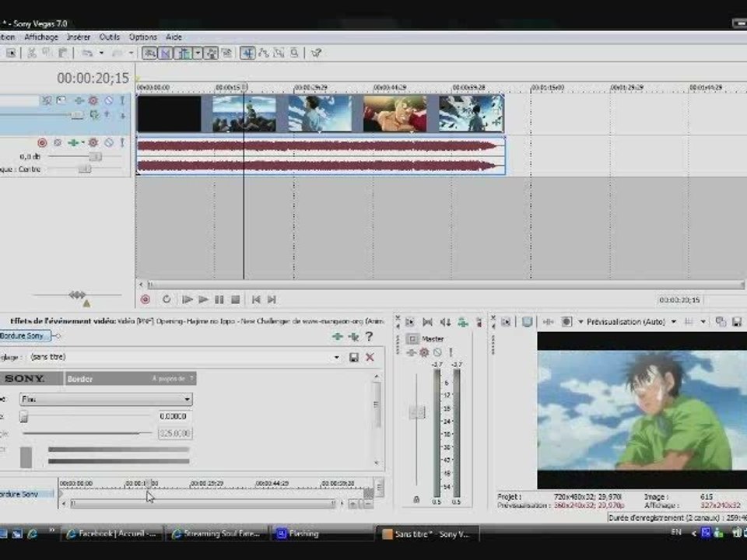Open the preset (sans titre) dropdown
Viewport: 747px width, 560px height.
(337, 357)
